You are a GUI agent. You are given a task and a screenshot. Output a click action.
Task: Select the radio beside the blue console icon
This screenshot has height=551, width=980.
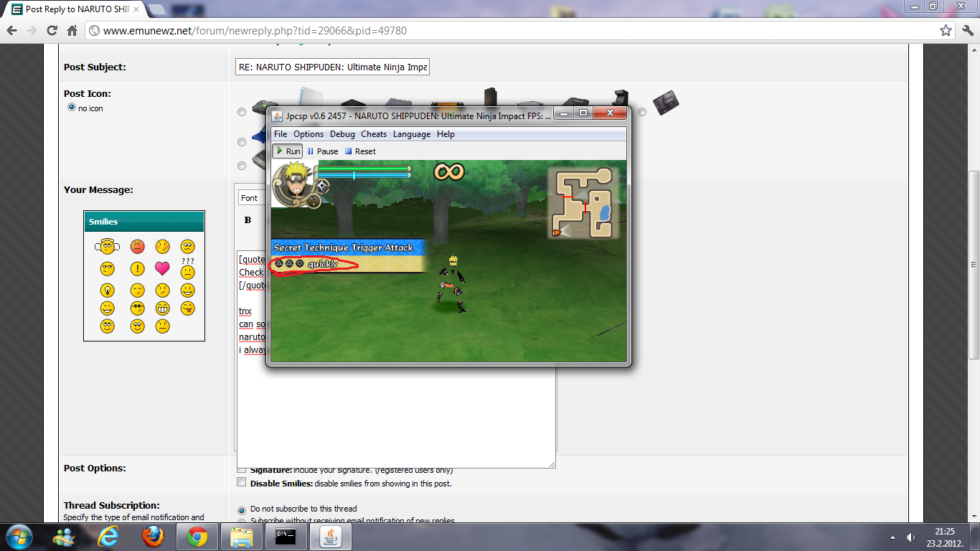coord(241,142)
